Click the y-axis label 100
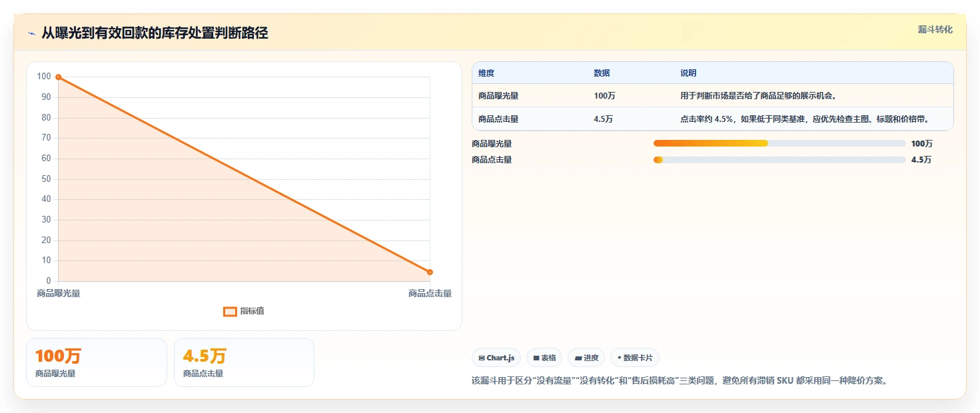The width and height of the screenshot is (980, 413). pos(44,77)
